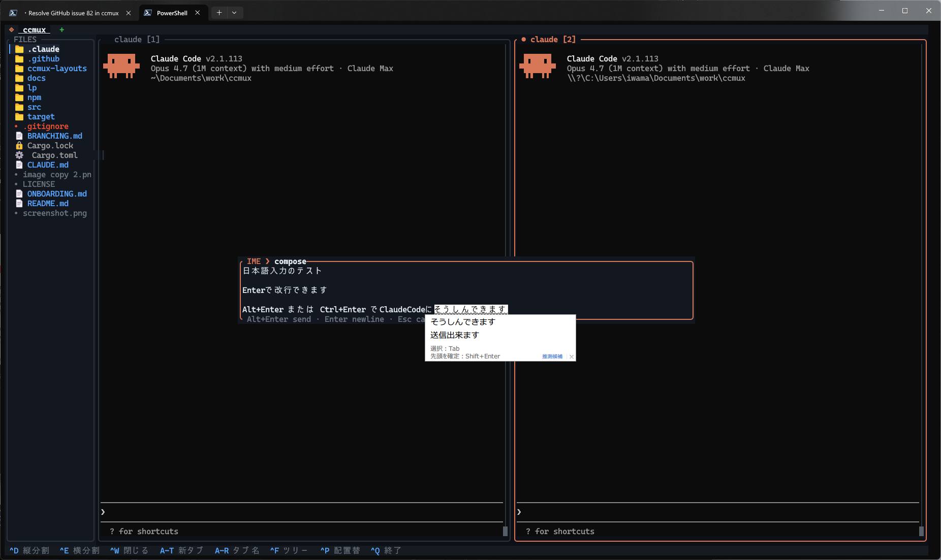
Task: Click the BRANCHING.md document icon
Action: (x=19, y=136)
